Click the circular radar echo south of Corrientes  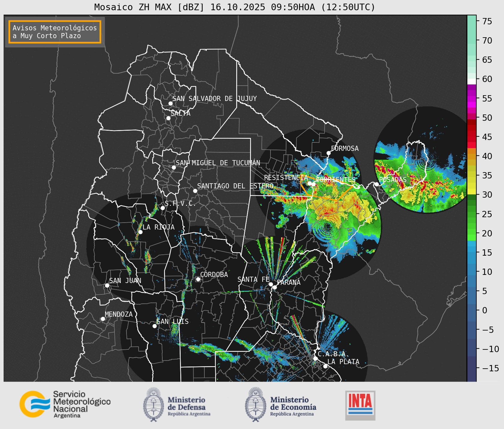[328, 226]
